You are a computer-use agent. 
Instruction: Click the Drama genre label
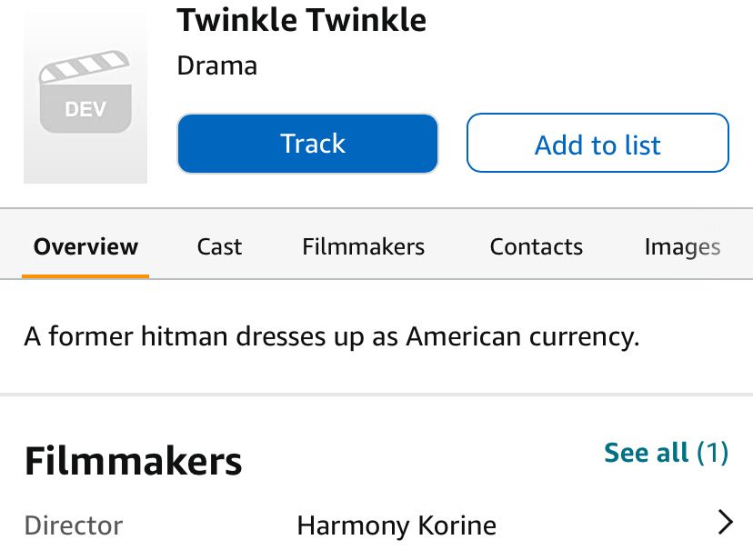tap(216, 65)
